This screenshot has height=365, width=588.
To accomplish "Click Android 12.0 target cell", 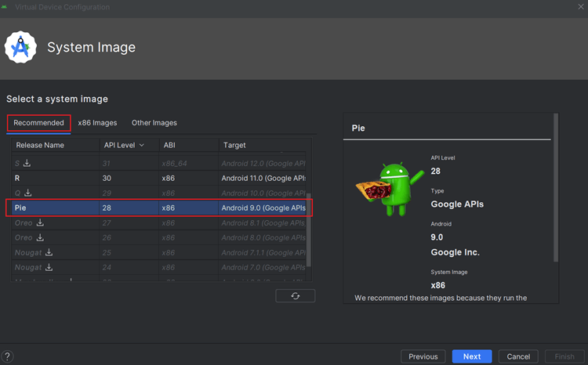I will (263, 164).
